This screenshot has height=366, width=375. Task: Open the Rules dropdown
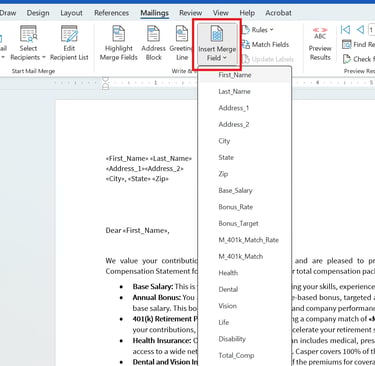click(258, 30)
